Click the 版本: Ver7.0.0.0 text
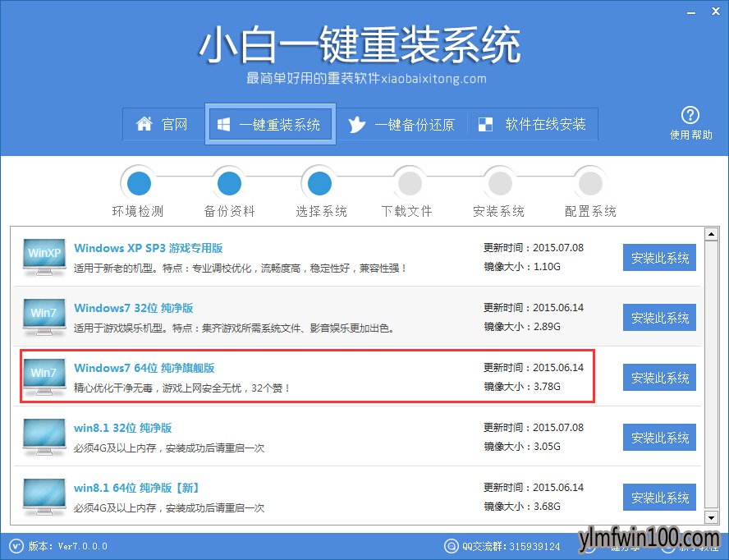 [68, 546]
